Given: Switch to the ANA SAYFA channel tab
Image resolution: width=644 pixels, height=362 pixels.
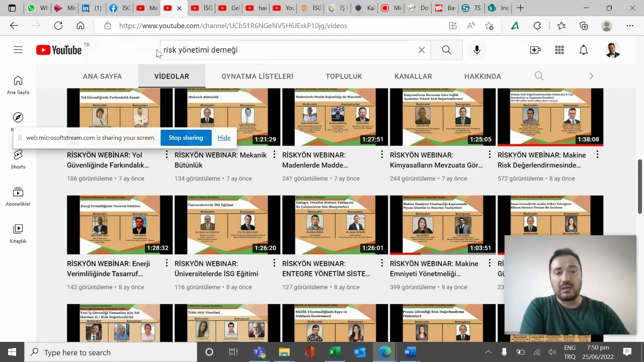Looking at the screenshot, I should (x=103, y=76).
